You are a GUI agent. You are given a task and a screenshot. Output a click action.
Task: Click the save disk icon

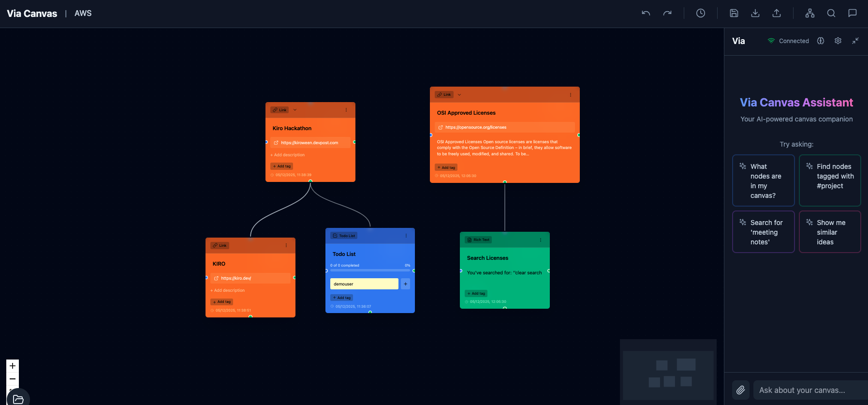pos(734,13)
